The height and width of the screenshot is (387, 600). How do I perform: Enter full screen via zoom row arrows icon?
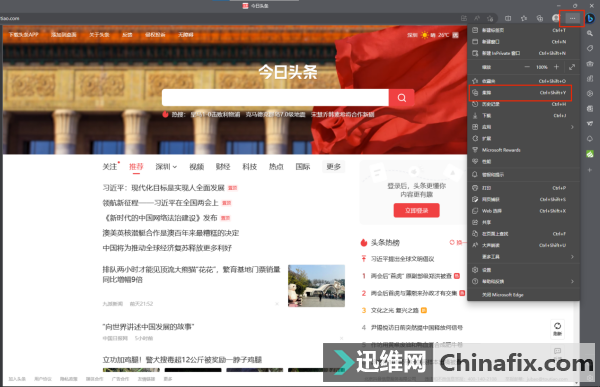[x=572, y=67]
